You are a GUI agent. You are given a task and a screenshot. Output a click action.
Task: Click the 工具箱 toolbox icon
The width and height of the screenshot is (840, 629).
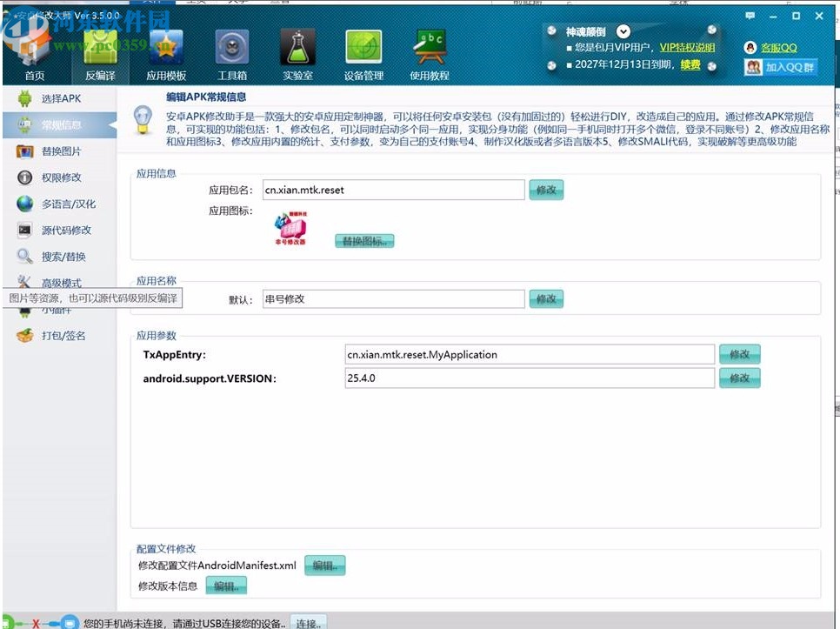231,50
